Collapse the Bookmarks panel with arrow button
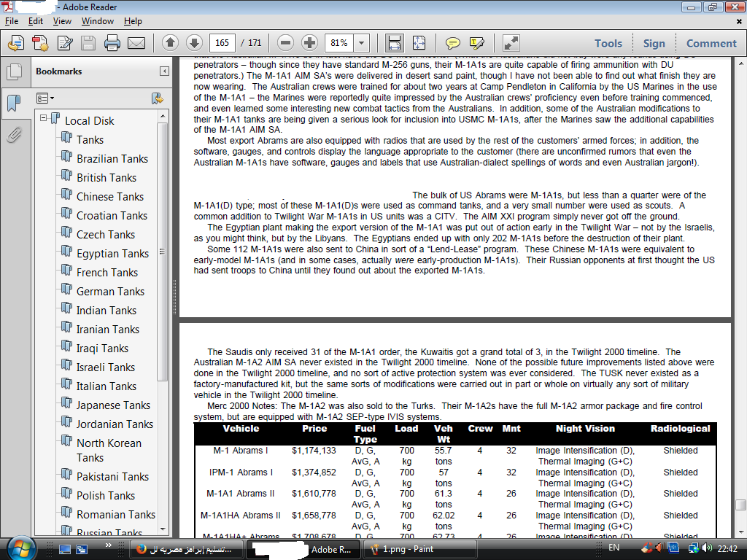This screenshot has width=747, height=560. coord(164,71)
